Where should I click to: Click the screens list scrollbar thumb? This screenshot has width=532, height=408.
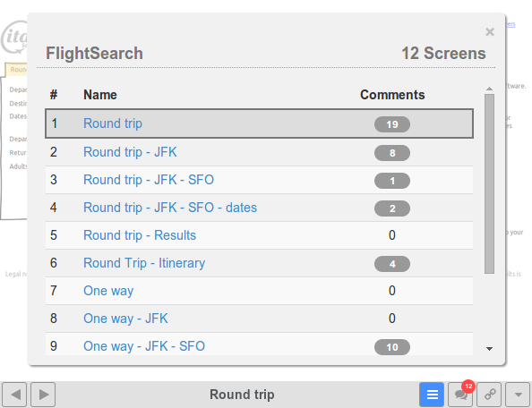489,183
